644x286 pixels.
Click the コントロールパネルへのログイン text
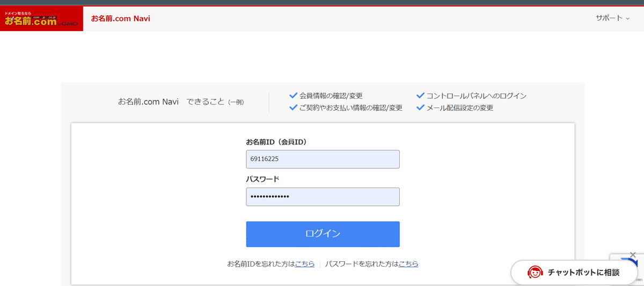[476, 96]
